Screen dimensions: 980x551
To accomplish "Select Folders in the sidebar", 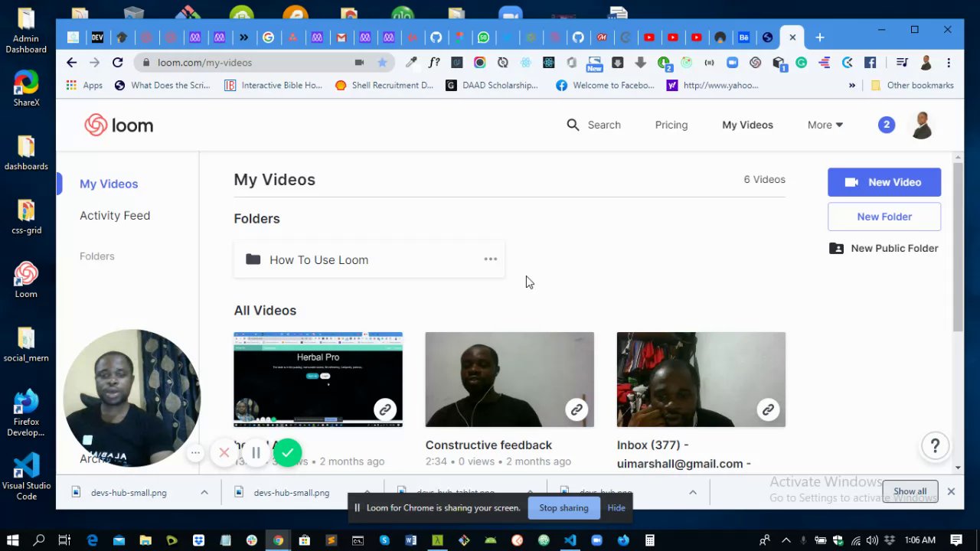I will [97, 256].
